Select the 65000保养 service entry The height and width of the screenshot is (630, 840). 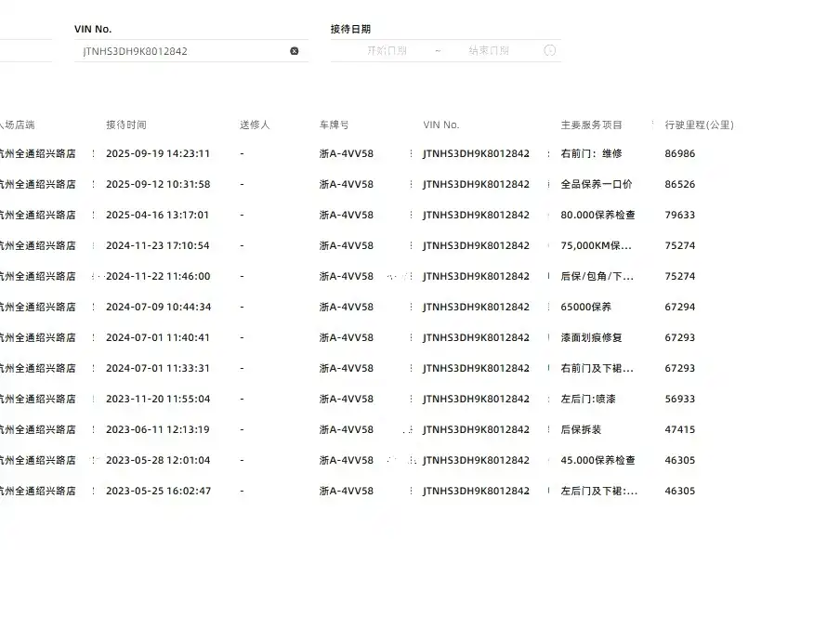585,307
